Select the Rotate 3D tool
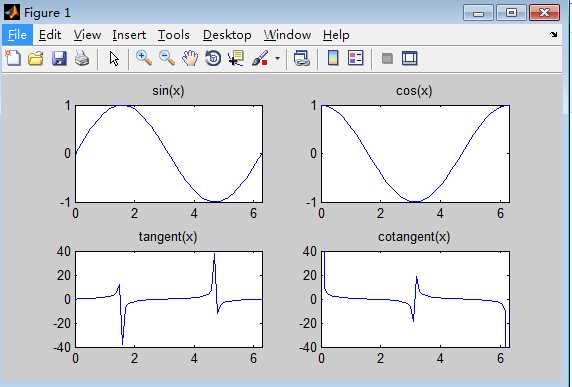572x387 pixels. tap(213, 58)
